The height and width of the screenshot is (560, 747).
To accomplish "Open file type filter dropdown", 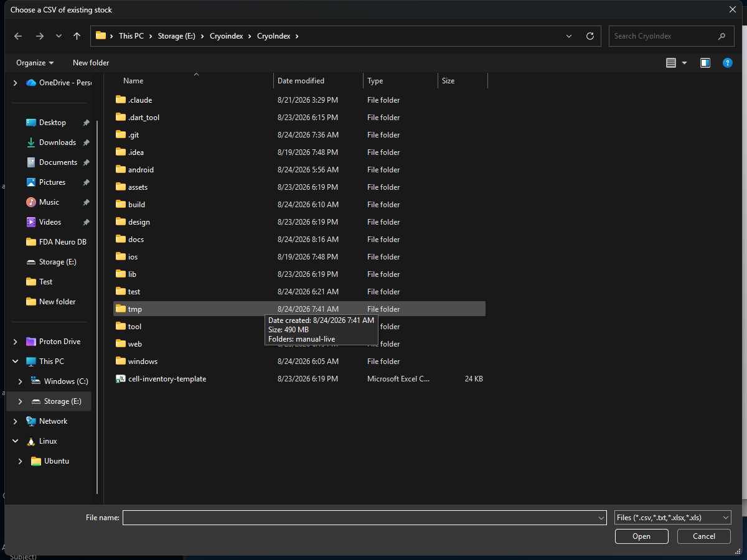I will tap(672, 518).
